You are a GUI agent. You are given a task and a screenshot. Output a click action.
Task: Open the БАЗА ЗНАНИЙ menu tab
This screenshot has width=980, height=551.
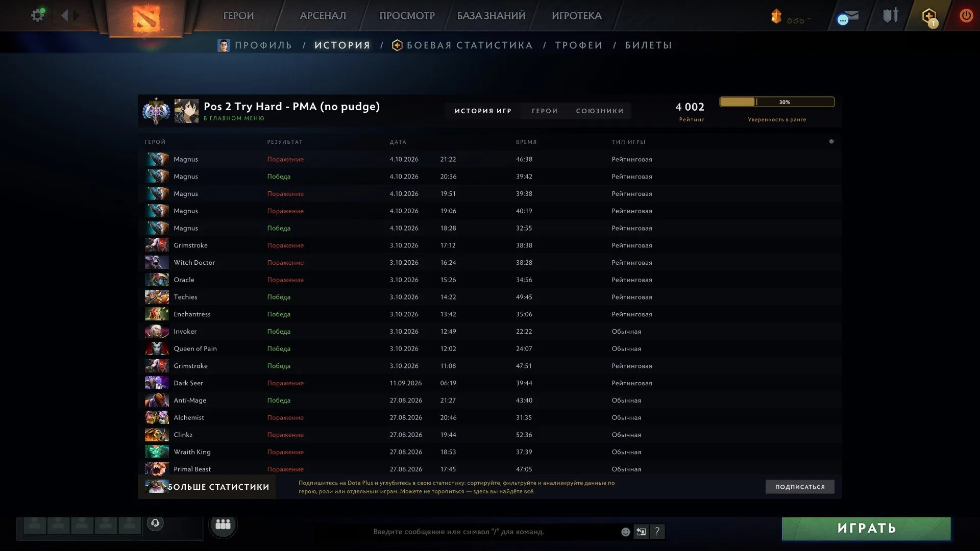click(x=491, y=16)
